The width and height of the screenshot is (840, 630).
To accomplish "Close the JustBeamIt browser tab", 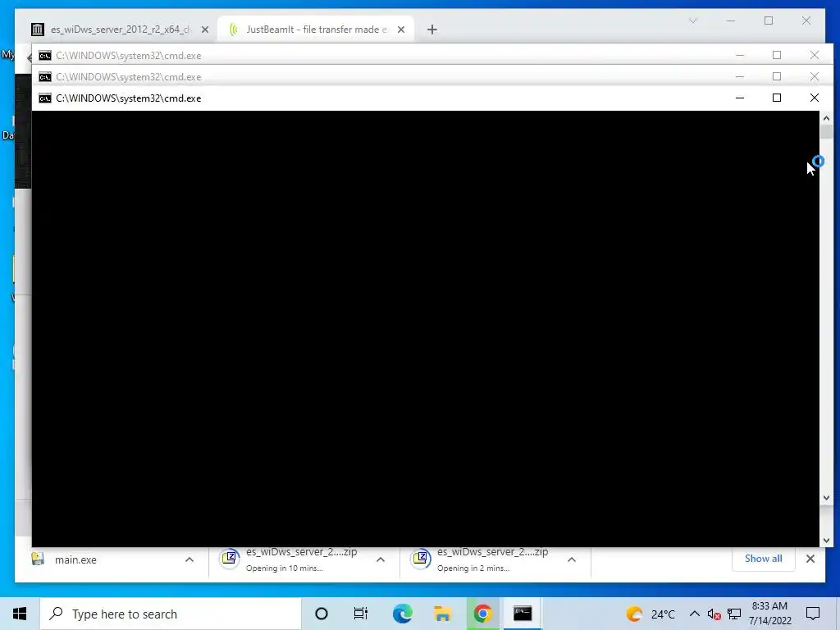I will (400, 30).
